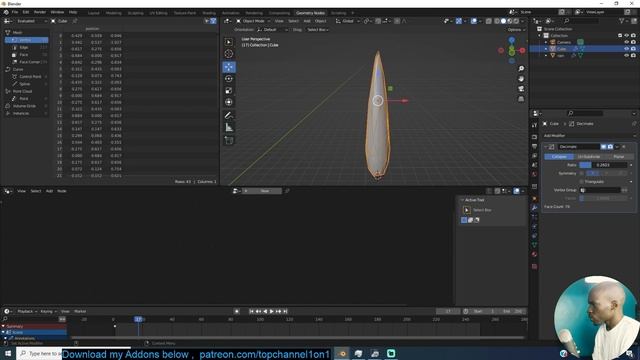This screenshot has height=360, width=640.
Task: Expand the Camera item in outliner
Action: point(546,42)
